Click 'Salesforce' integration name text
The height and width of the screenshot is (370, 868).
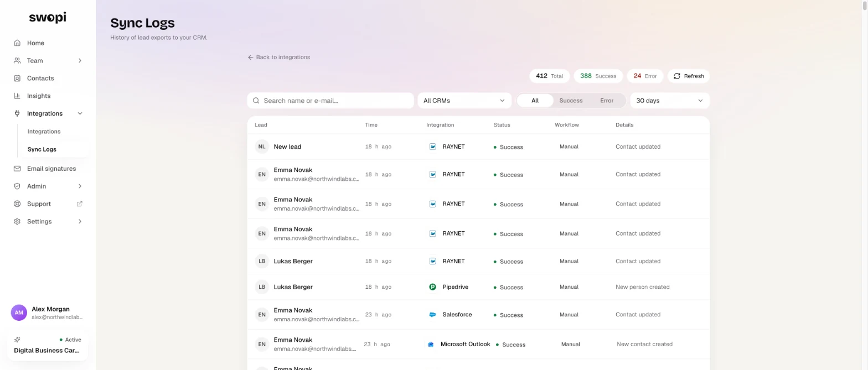[457, 315]
